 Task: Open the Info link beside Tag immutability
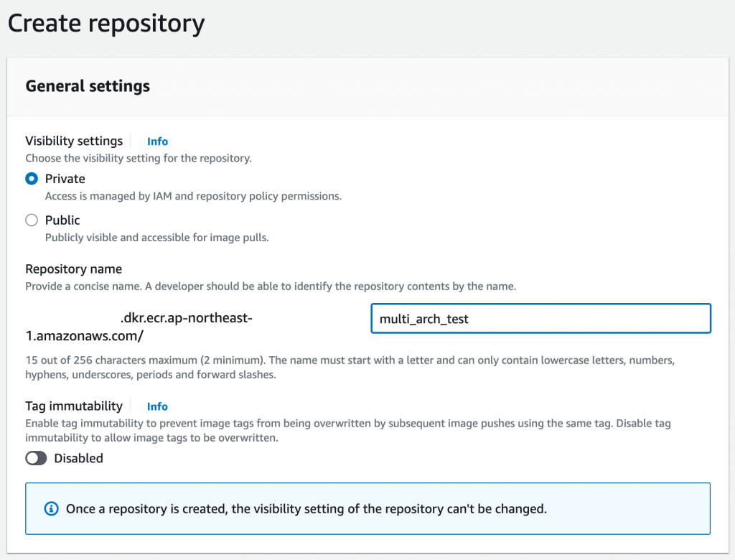(157, 406)
